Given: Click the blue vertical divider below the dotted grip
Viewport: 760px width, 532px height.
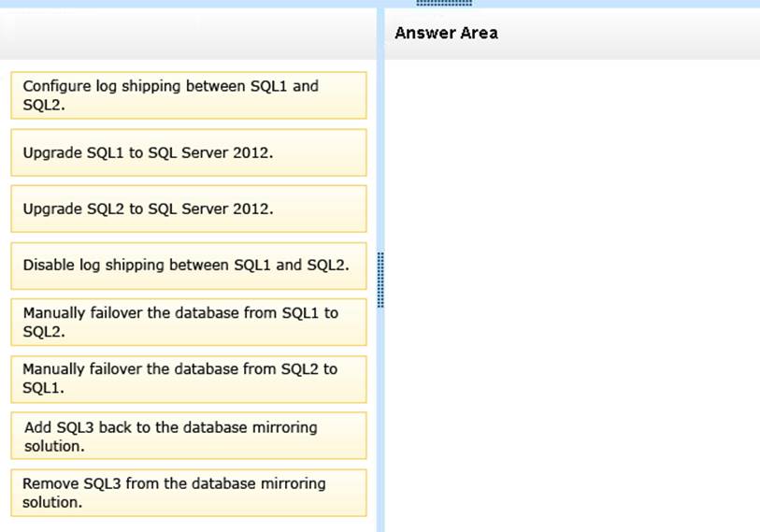Looking at the screenshot, I should click(x=380, y=421).
